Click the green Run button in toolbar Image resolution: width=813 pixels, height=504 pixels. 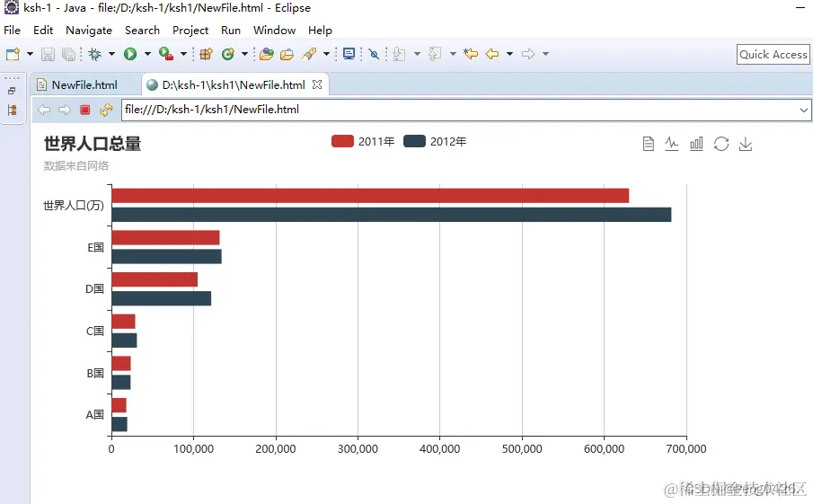click(x=130, y=54)
